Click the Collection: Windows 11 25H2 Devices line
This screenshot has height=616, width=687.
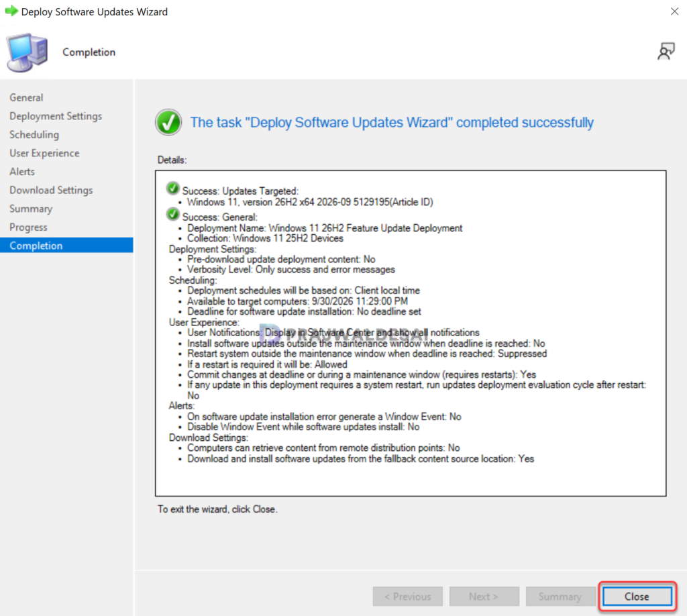point(265,238)
